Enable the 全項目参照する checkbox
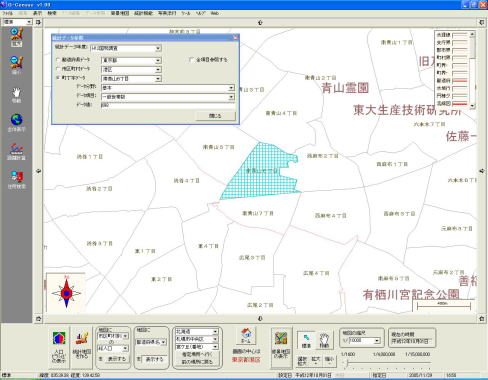This screenshot has width=488, height=380. click(x=191, y=60)
